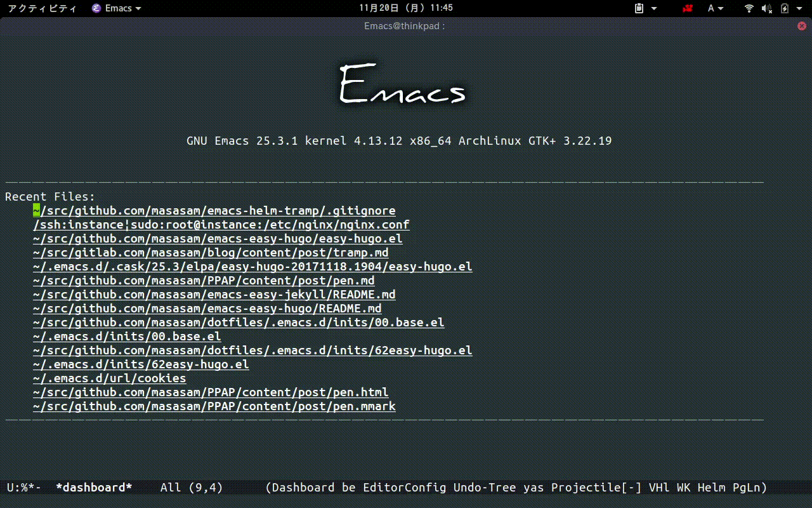Click the 'Dashboard' major mode in mode line
Viewport: 812px width, 508px height.
pos(304,488)
